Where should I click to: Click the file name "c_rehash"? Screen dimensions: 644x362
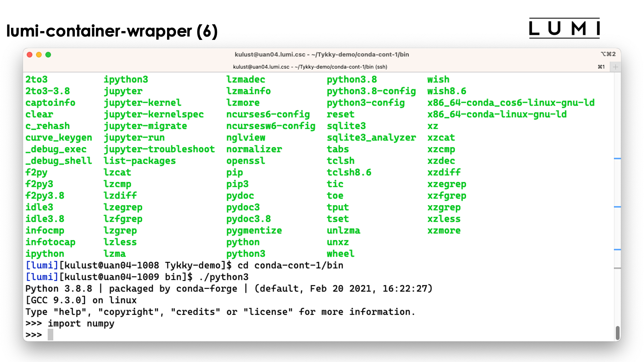pos(48,126)
